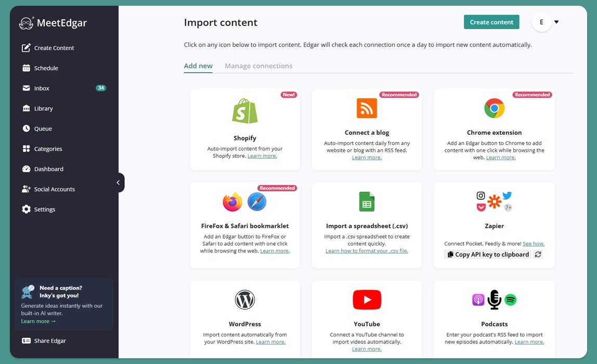Open the Chrome extension icon
Screen dimensions: 597x364
(x=494, y=108)
